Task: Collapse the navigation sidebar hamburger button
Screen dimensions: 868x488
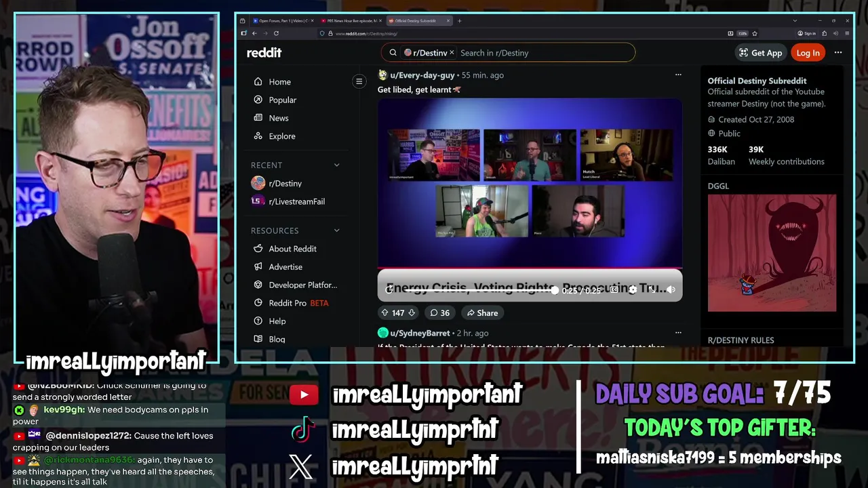Action: [x=359, y=82]
